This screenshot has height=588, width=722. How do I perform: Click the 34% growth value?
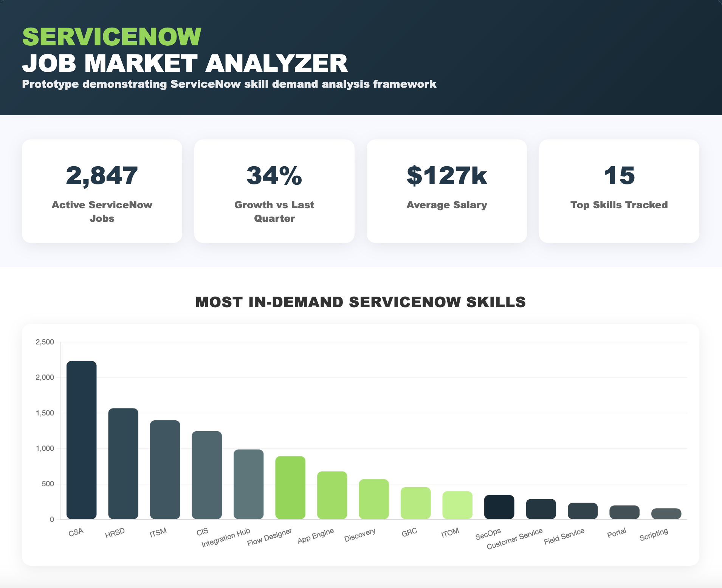coord(274,176)
